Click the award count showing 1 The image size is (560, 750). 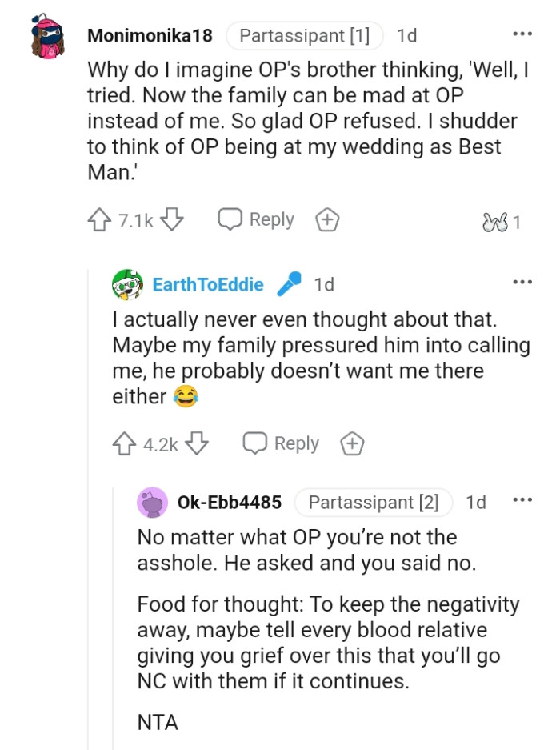[518, 219]
